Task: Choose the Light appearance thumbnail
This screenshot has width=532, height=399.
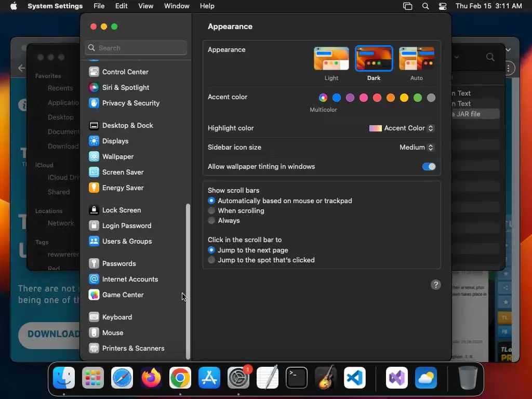Action: click(331, 59)
